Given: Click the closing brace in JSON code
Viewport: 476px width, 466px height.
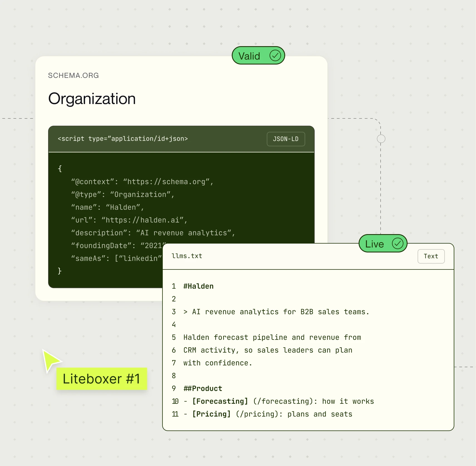Looking at the screenshot, I should 60,271.
